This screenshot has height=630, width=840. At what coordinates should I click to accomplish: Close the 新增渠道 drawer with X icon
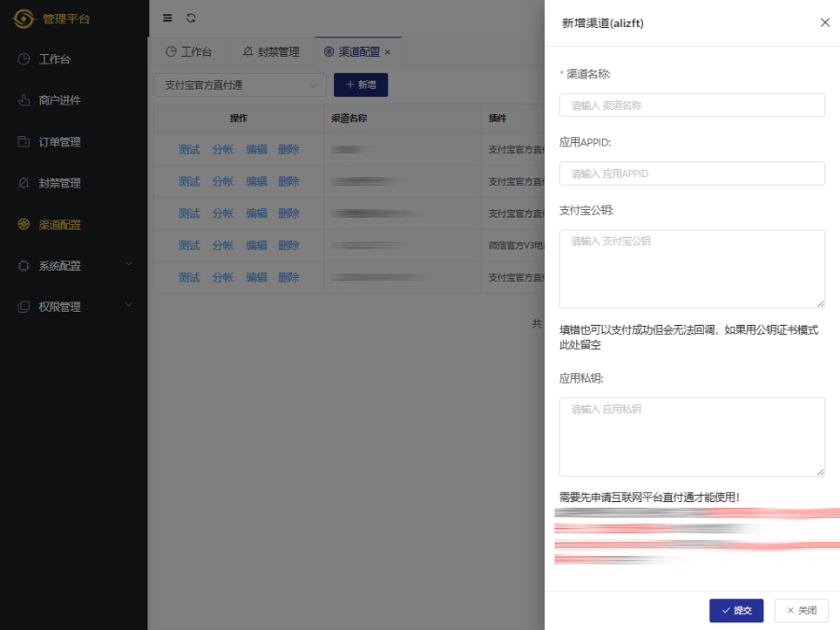click(x=825, y=22)
